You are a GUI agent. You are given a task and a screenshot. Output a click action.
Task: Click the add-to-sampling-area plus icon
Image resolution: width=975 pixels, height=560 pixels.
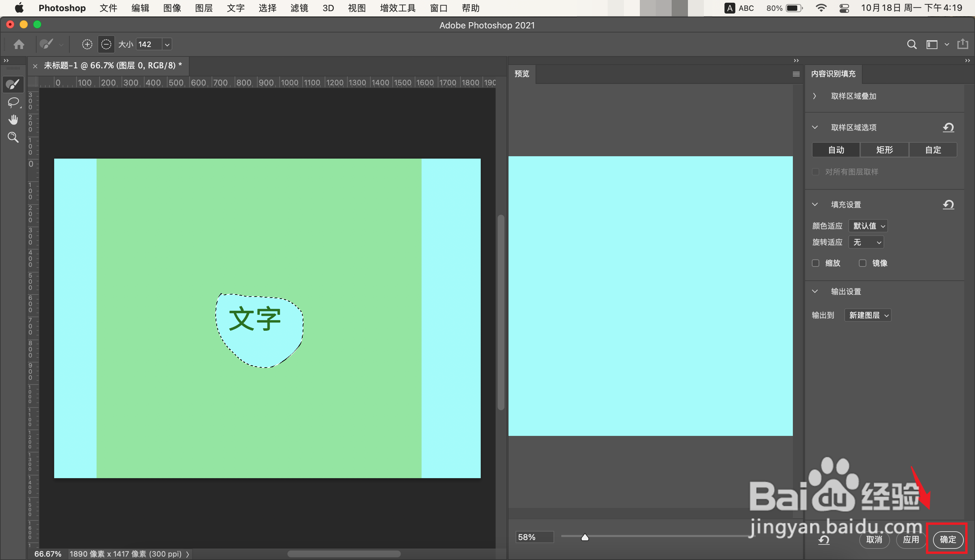tap(87, 45)
